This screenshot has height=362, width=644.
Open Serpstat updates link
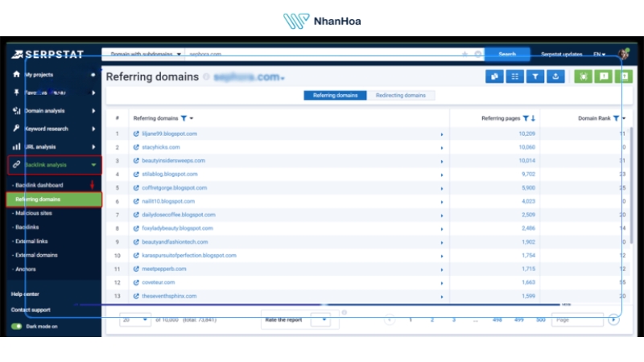pos(561,54)
